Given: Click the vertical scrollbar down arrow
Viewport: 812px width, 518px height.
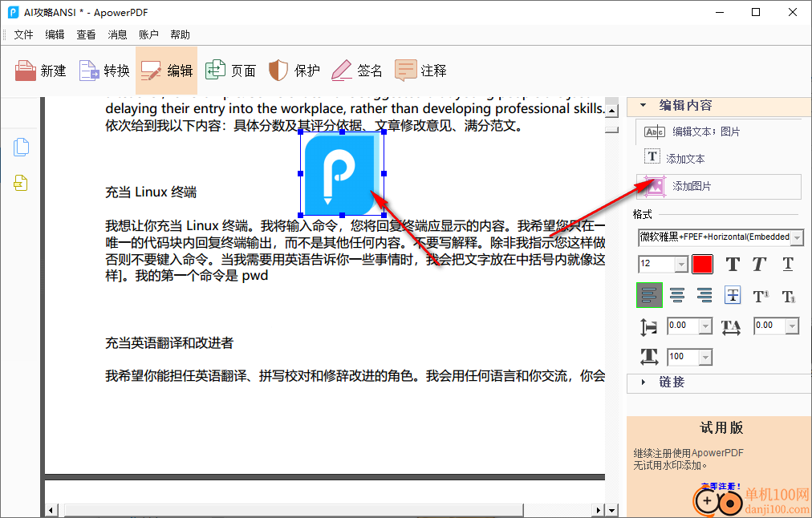Looking at the screenshot, I should (611, 510).
